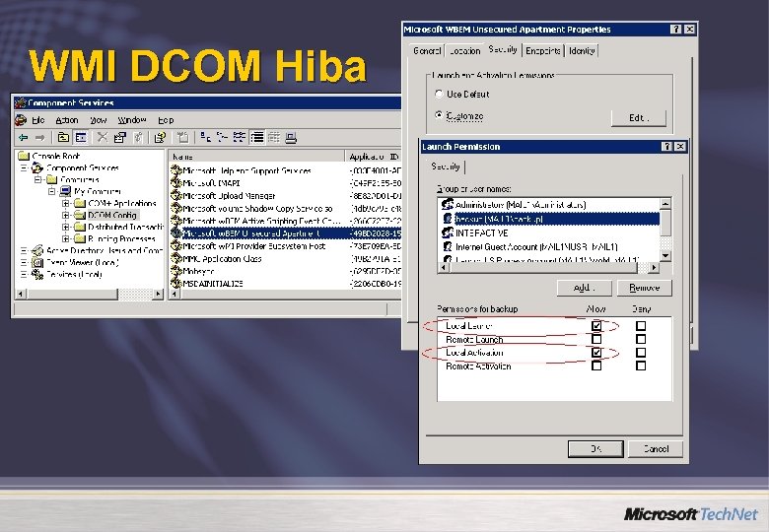Click the Mobsync row icon
This screenshot has height=532, width=769.
(176, 271)
